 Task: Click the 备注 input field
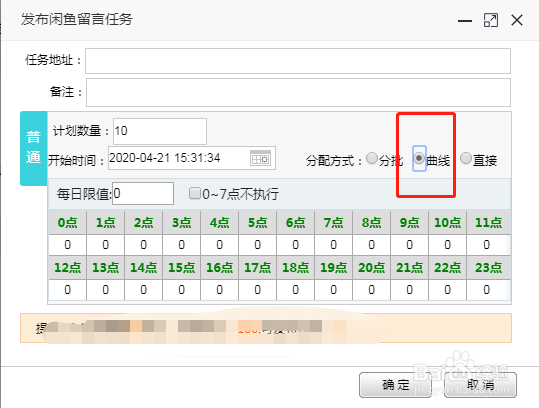point(298,92)
